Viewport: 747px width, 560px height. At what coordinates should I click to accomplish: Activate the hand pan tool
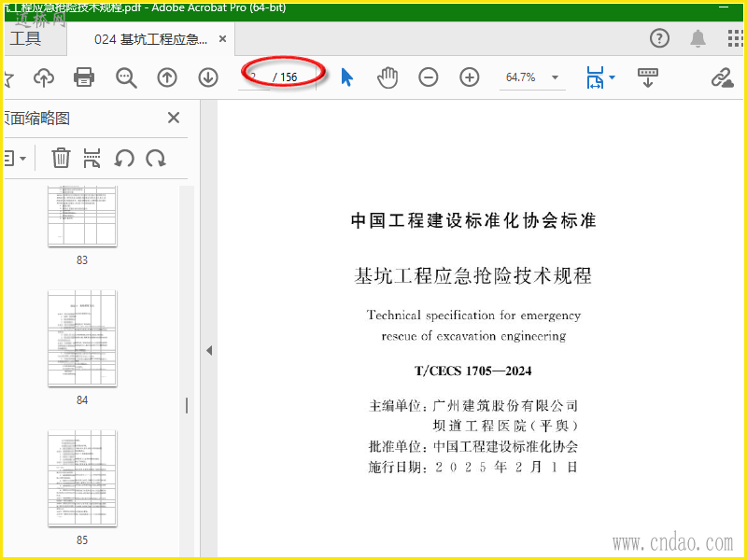[x=388, y=77]
